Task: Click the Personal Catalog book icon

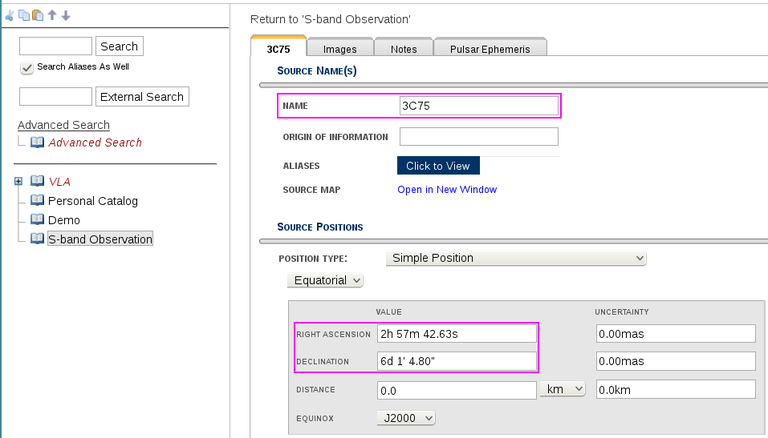Action: [x=37, y=201]
